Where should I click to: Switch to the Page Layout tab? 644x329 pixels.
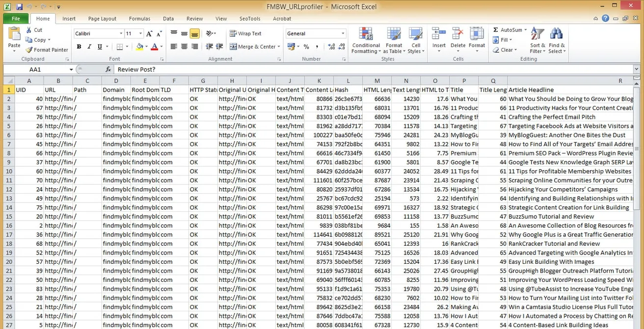point(102,19)
